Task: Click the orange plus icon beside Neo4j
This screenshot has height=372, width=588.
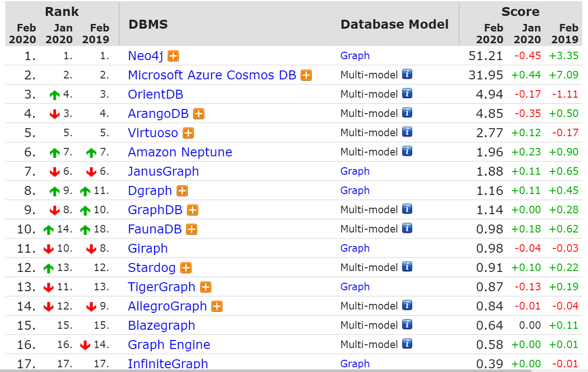Action: (x=173, y=56)
